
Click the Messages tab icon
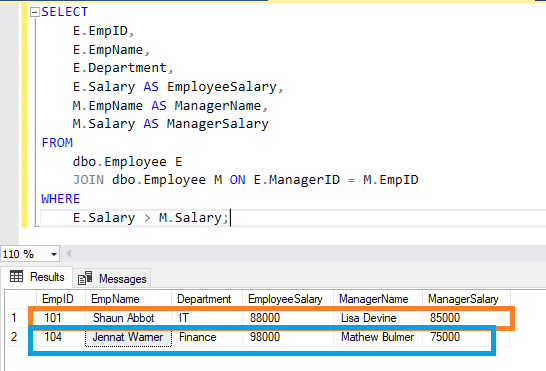85,278
